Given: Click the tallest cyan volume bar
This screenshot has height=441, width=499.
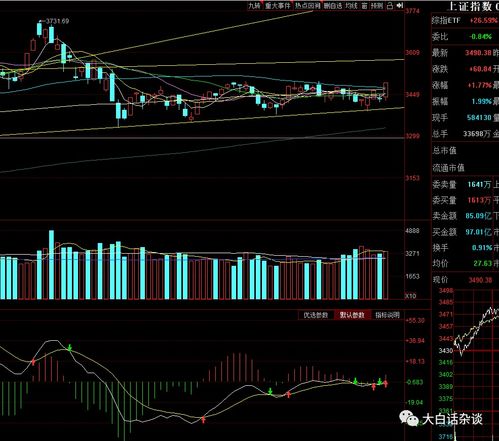Looking at the screenshot, I should (51, 265).
